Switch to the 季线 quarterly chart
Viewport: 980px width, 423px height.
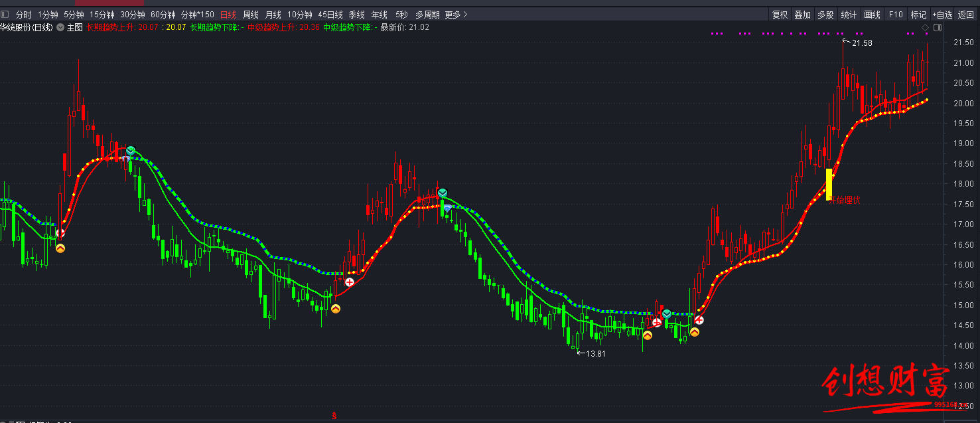tap(357, 15)
